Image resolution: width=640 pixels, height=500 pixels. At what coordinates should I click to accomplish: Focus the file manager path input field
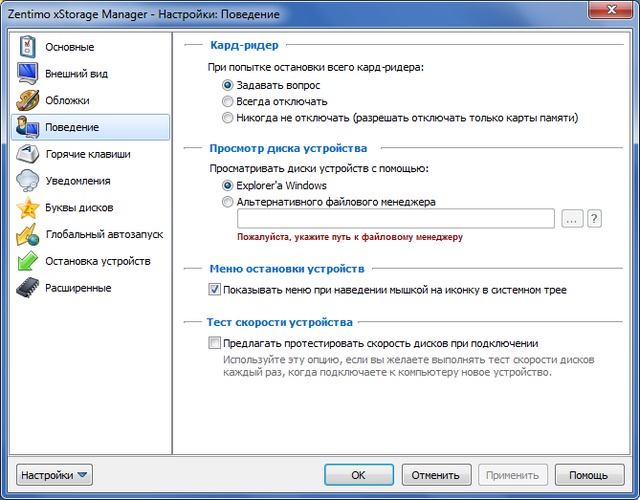pos(396,218)
